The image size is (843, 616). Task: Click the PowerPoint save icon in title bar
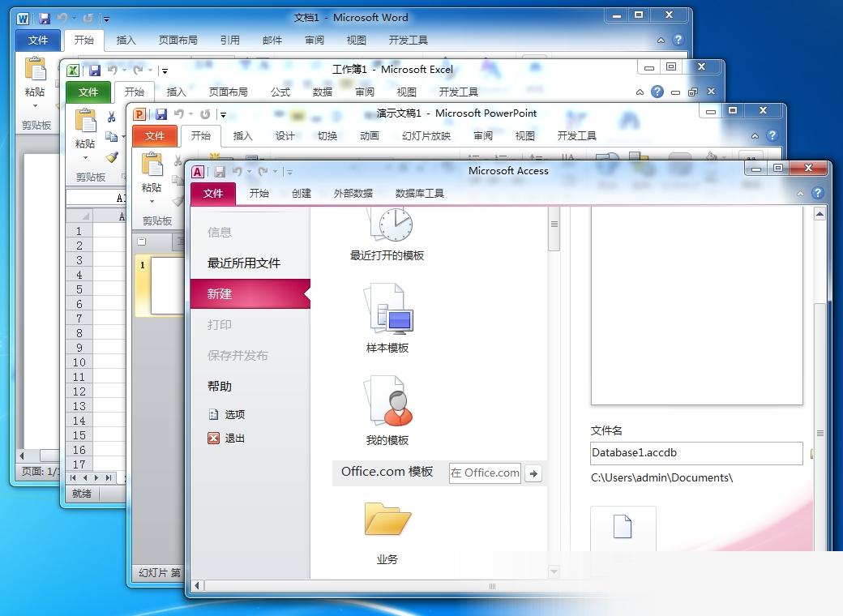pos(161,114)
